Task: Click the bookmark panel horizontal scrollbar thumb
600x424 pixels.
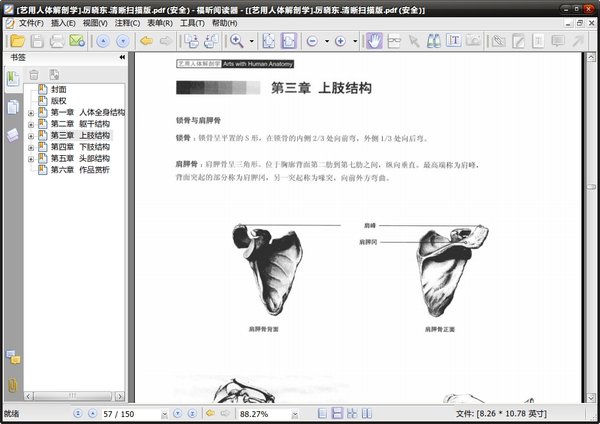Action: [72, 396]
